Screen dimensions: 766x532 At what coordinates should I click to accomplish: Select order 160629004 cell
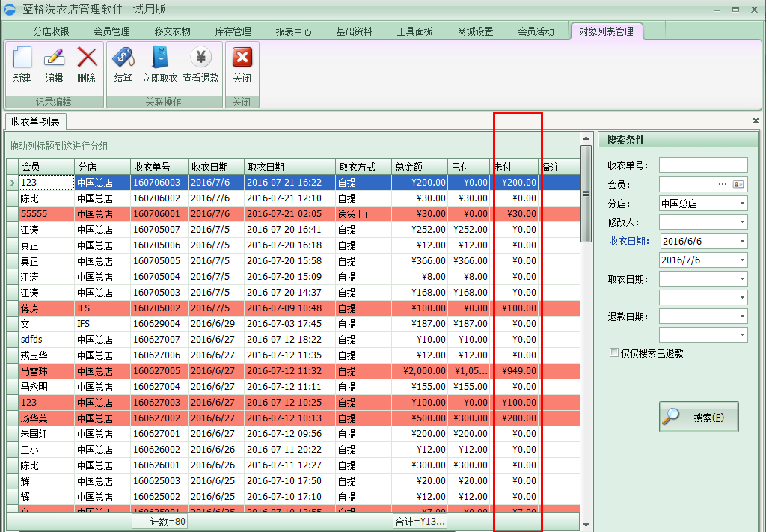[159, 324]
